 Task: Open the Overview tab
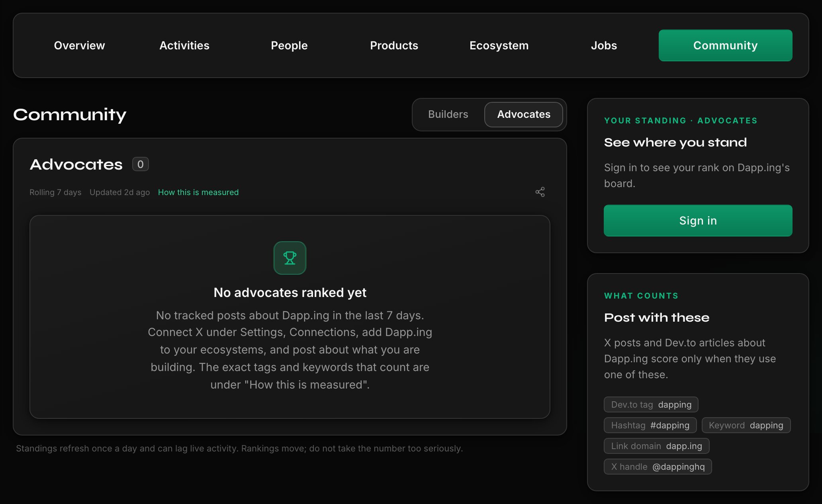coord(79,45)
